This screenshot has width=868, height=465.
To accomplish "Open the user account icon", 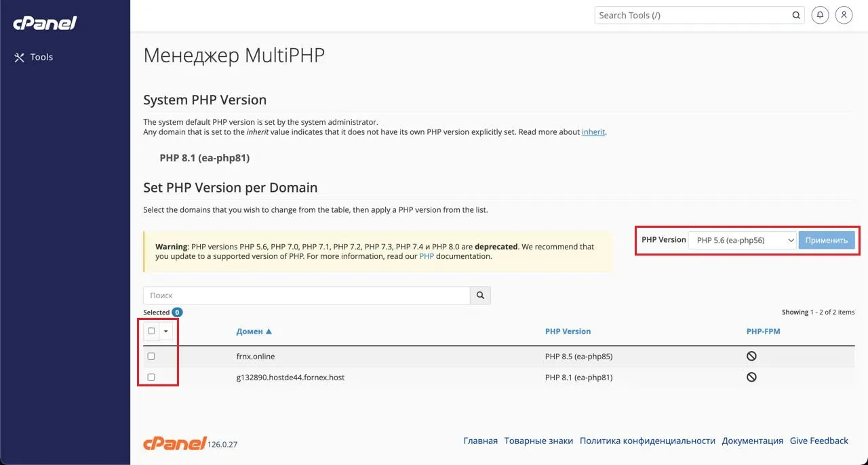I will (844, 15).
